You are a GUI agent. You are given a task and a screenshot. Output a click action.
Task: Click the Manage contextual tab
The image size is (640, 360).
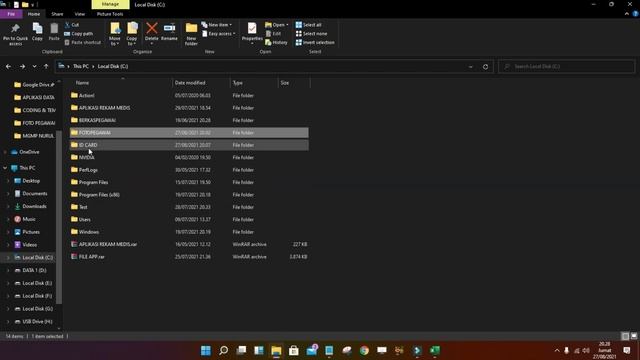[x=110, y=4]
